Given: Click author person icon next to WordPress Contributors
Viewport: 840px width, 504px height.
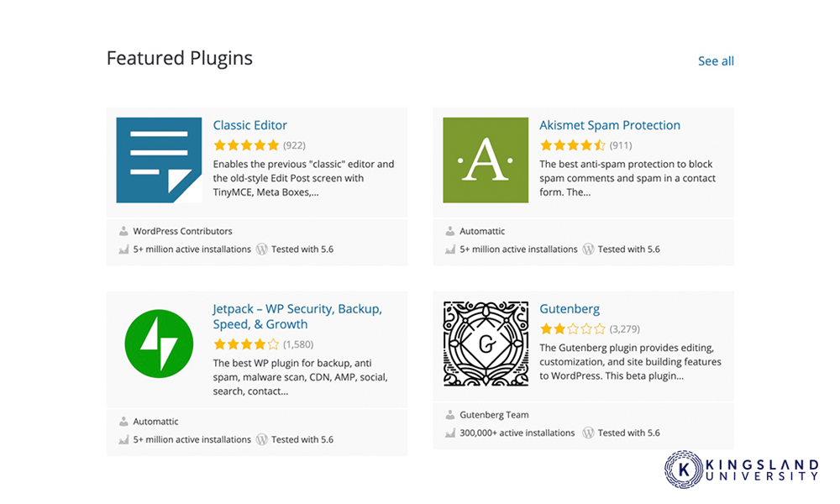Looking at the screenshot, I should pos(123,231).
